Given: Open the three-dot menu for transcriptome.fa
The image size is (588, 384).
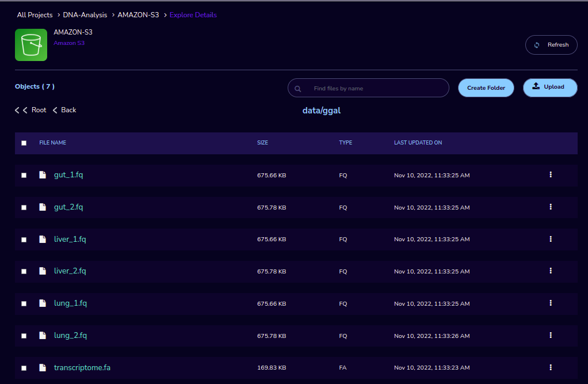Looking at the screenshot, I should pyautogui.click(x=551, y=367).
